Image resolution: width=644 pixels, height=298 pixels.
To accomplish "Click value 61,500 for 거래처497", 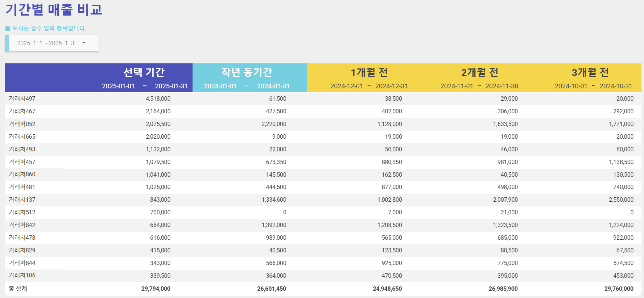I will [278, 99].
